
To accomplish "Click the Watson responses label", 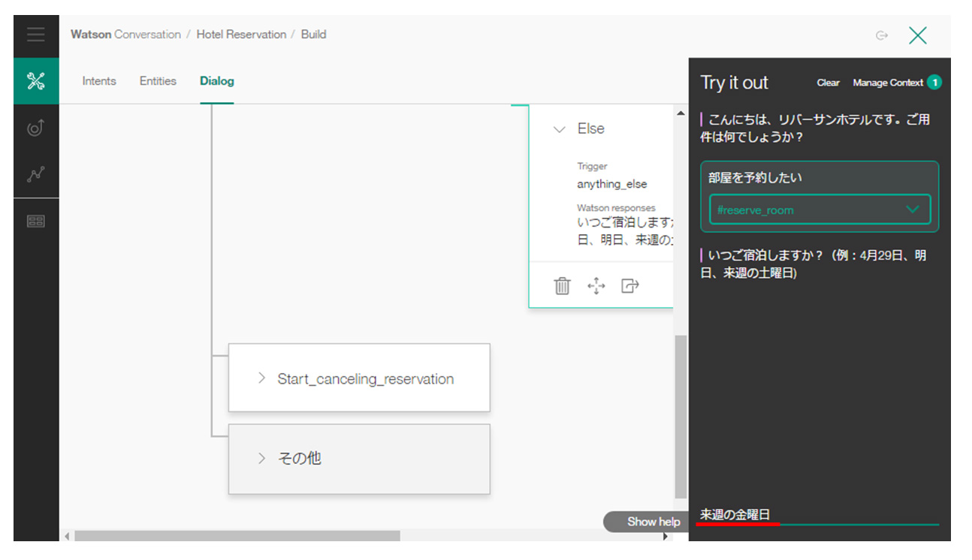I will [x=616, y=208].
